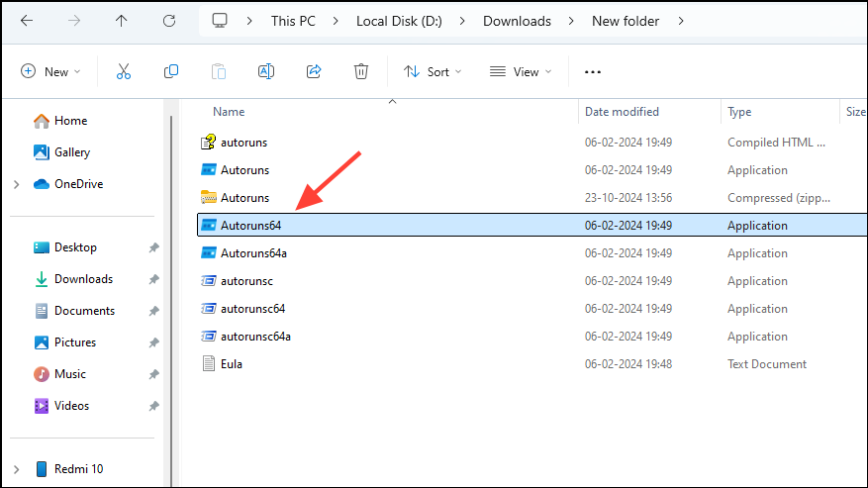868x488 pixels.
Task: Select the Autoruns64 application file
Action: click(x=531, y=226)
